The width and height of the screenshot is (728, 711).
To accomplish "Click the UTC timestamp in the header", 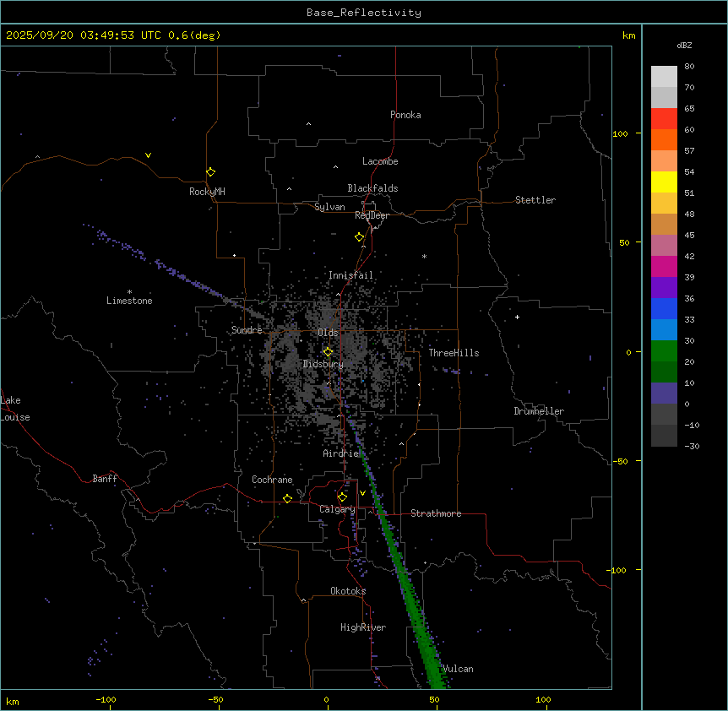I will pos(113,35).
